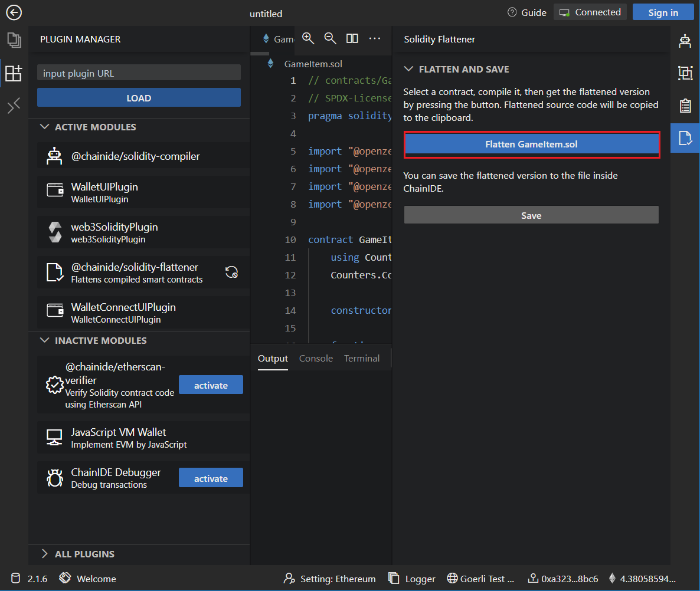Click the Sign in button
This screenshot has width=700, height=591.
pos(663,12)
